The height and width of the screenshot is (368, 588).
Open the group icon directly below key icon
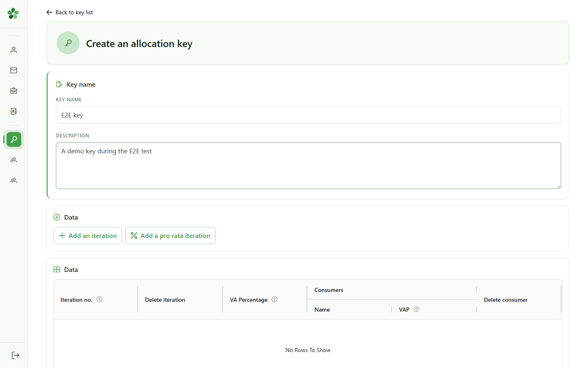13,160
